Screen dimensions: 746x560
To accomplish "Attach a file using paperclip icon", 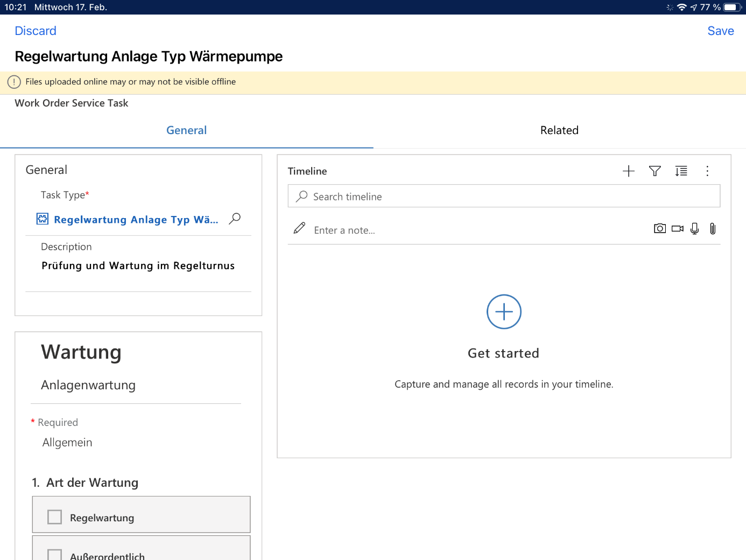I will [713, 229].
